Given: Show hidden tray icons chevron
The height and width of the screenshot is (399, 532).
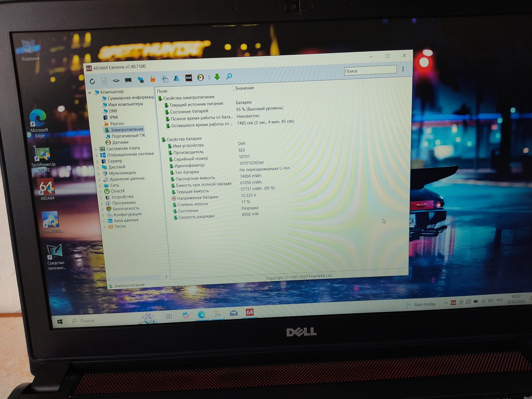Looking at the screenshot, I should [x=446, y=303].
